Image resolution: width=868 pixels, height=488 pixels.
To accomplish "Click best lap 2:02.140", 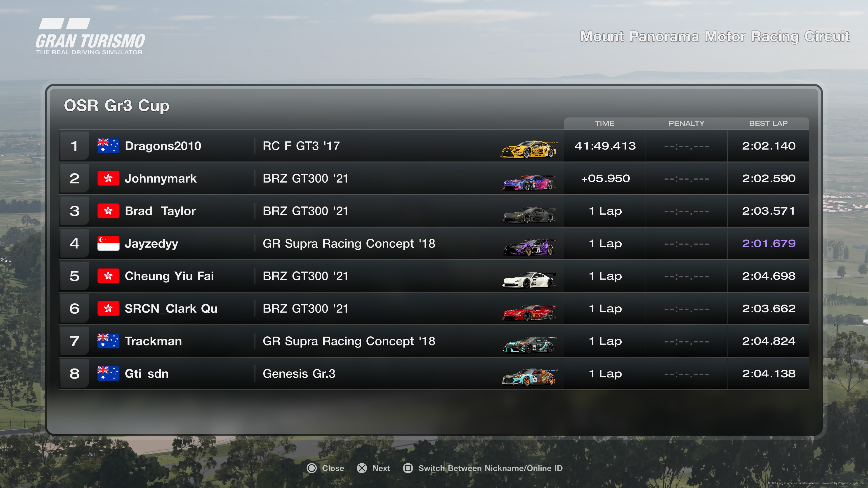I will coord(769,146).
